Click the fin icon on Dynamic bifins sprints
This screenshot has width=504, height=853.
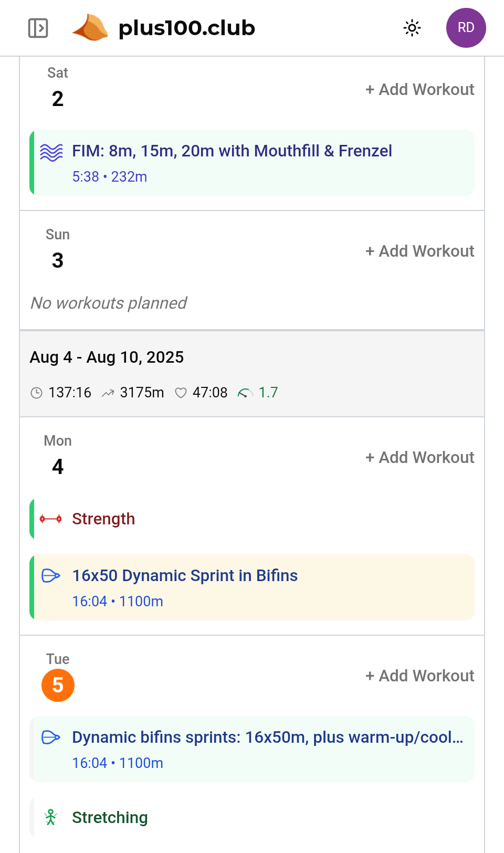pos(50,738)
